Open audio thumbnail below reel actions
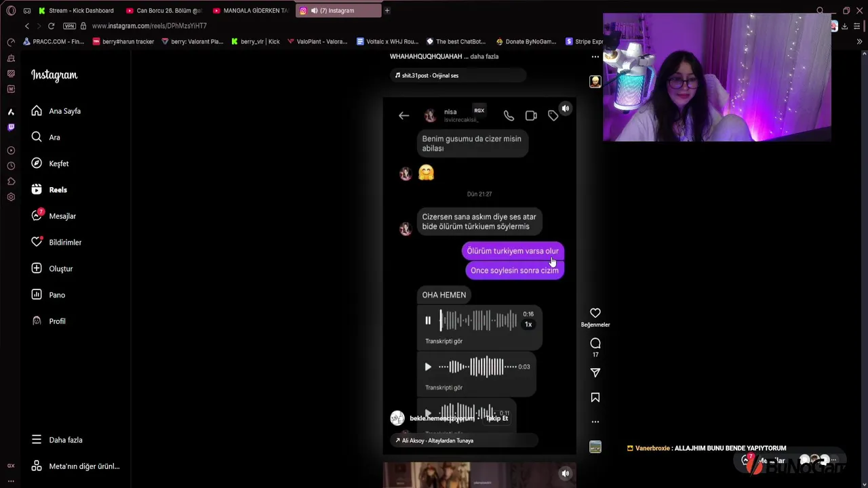The height and width of the screenshot is (488, 868). (x=595, y=447)
